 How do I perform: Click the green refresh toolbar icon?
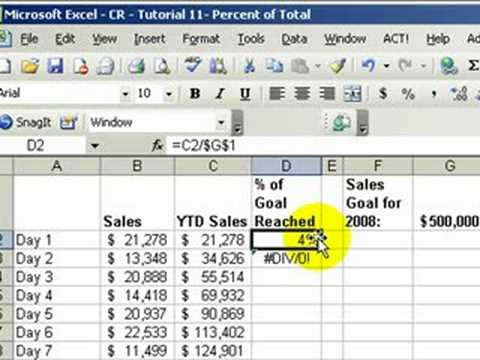342,122
